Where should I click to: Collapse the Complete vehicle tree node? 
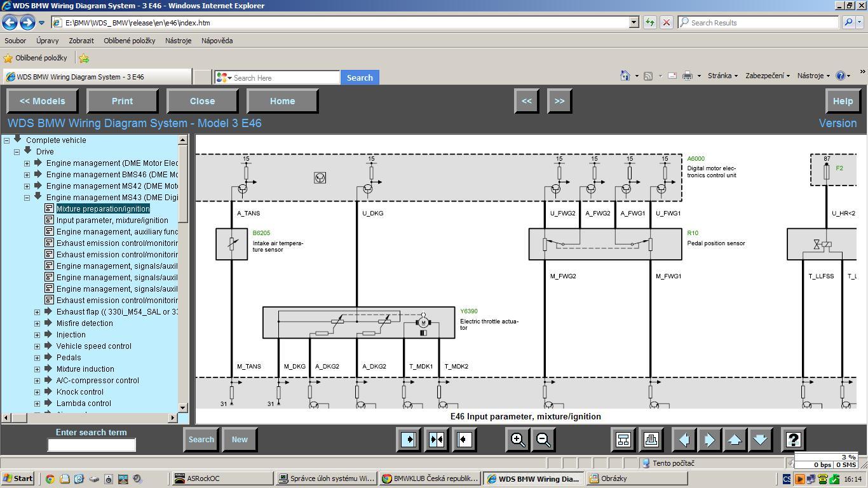6,140
